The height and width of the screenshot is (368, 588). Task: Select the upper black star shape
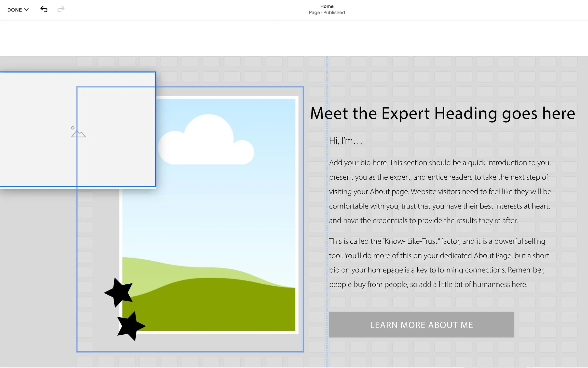pos(119,293)
